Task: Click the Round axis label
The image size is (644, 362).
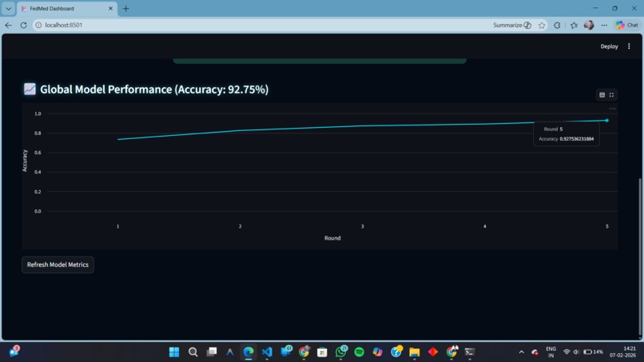Action: click(x=332, y=238)
